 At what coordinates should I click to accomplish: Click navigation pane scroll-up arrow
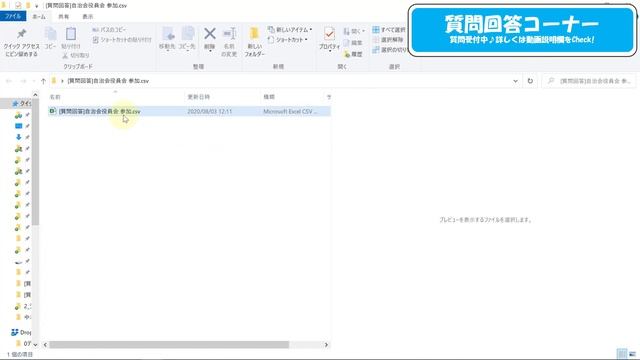coord(36,95)
